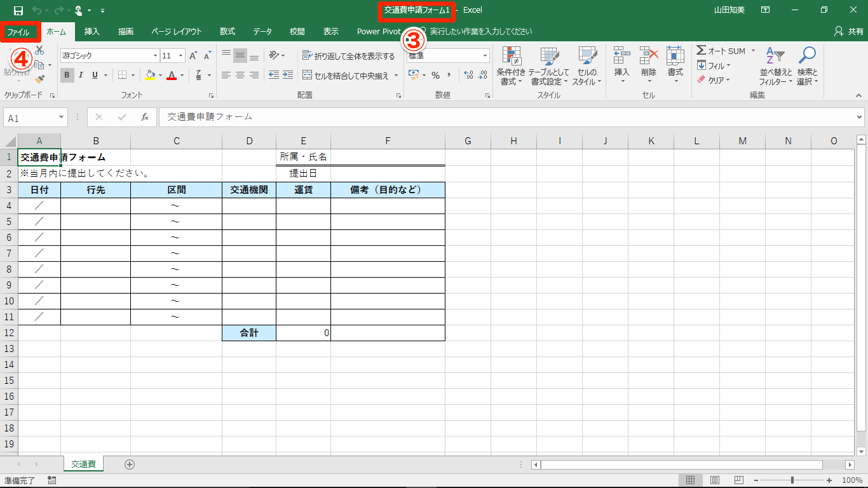Insert cells using the 挿入 ribbon button
The height and width of the screenshot is (488, 868).
tap(621, 66)
